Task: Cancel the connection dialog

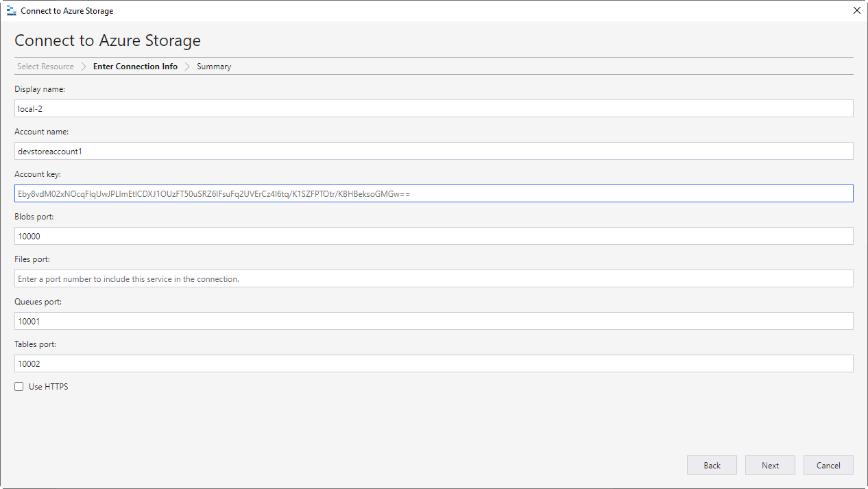Action: (x=828, y=465)
